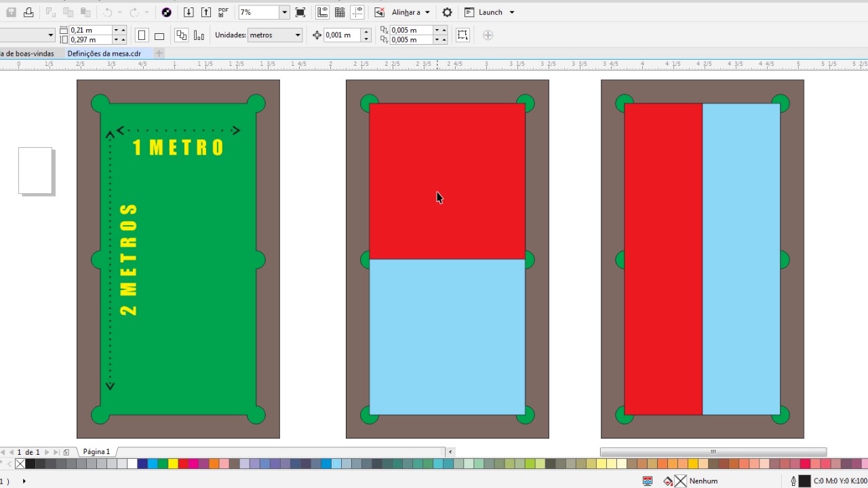868x488 pixels.
Task: Open the Options gear icon
Action: point(447,12)
